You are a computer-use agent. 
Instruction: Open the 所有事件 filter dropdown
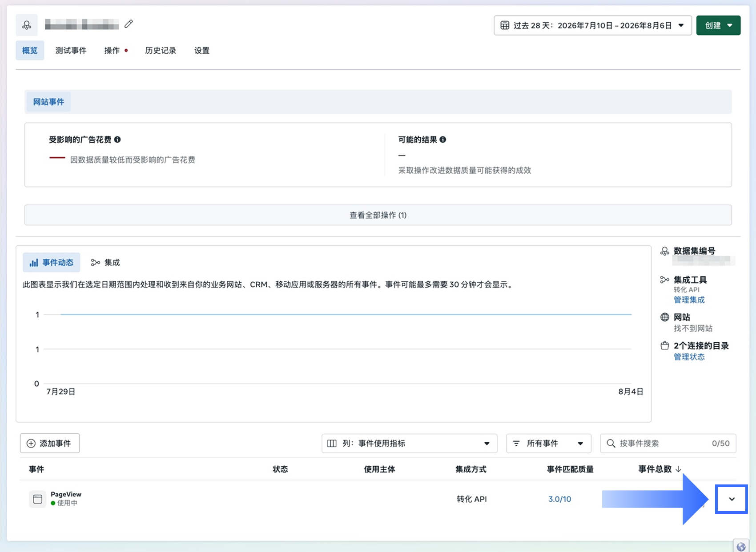point(549,443)
